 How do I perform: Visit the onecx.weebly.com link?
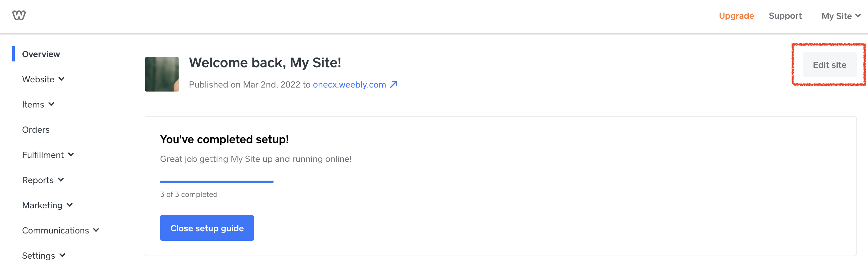point(349,84)
